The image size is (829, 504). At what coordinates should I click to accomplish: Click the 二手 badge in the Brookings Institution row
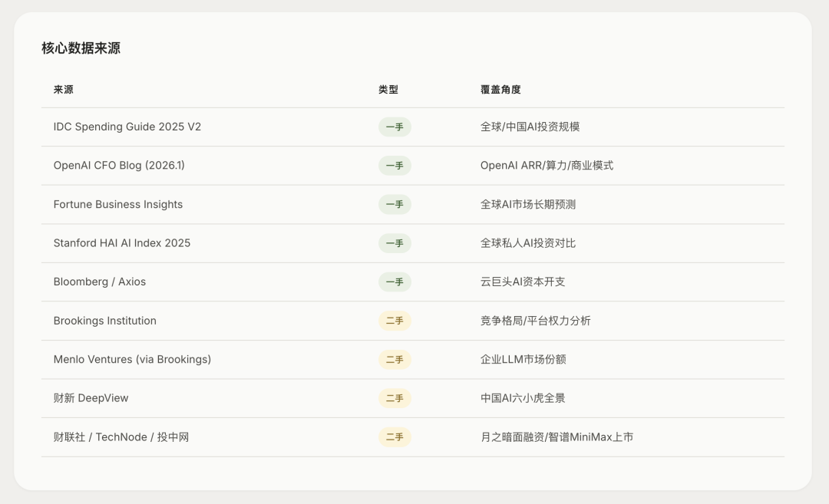point(395,321)
